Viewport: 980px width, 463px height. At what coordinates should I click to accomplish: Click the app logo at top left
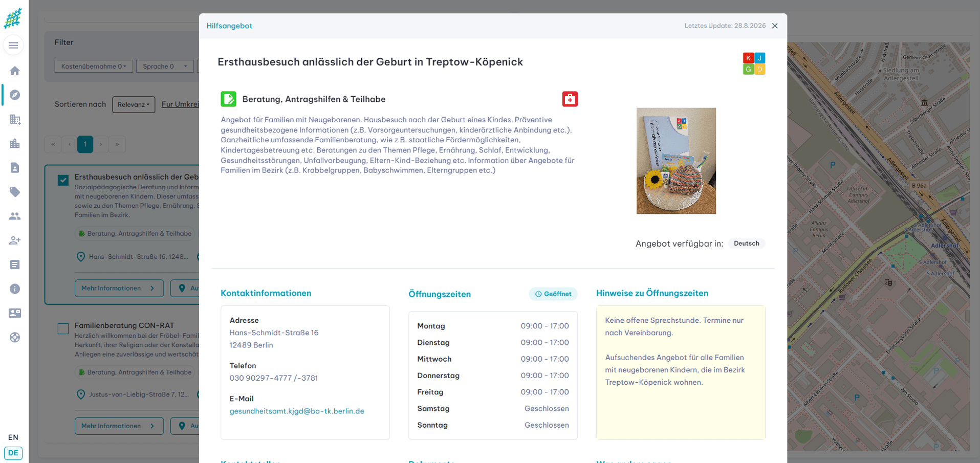point(13,18)
